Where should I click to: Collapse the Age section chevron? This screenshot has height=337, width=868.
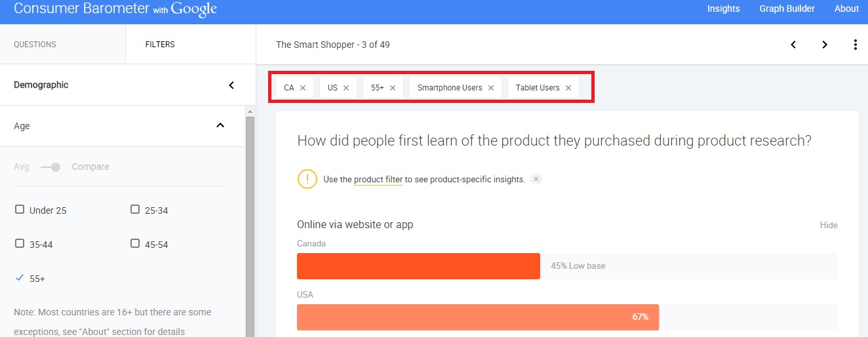pyautogui.click(x=220, y=126)
